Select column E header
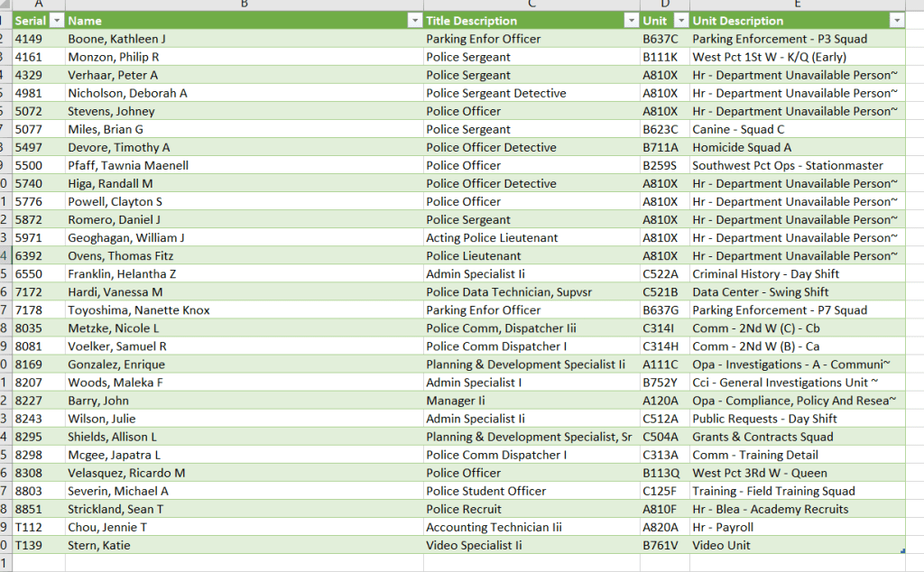The height and width of the screenshot is (572, 924). tap(798, 5)
